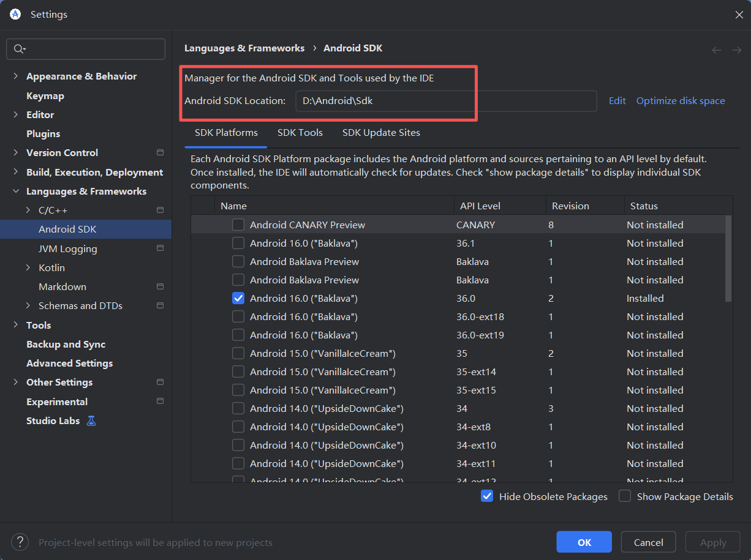751x560 pixels.
Task: Focus the settings search field
Action: [x=86, y=49]
